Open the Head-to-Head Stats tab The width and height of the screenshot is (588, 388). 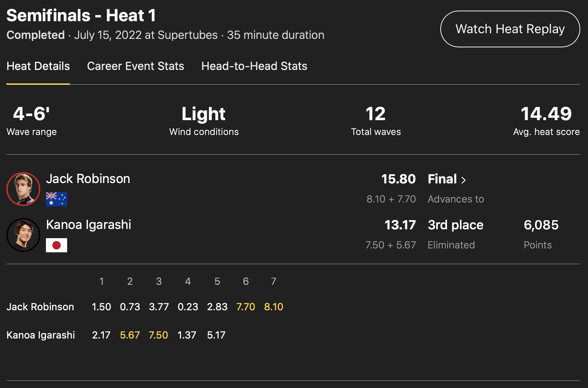[254, 66]
